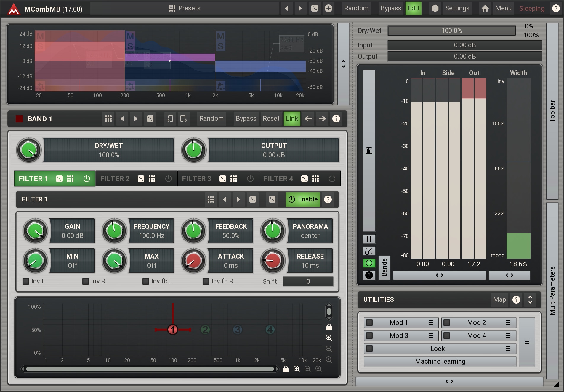Click the Band 1 paste icon
The width and height of the screenshot is (564, 392).
183,119
